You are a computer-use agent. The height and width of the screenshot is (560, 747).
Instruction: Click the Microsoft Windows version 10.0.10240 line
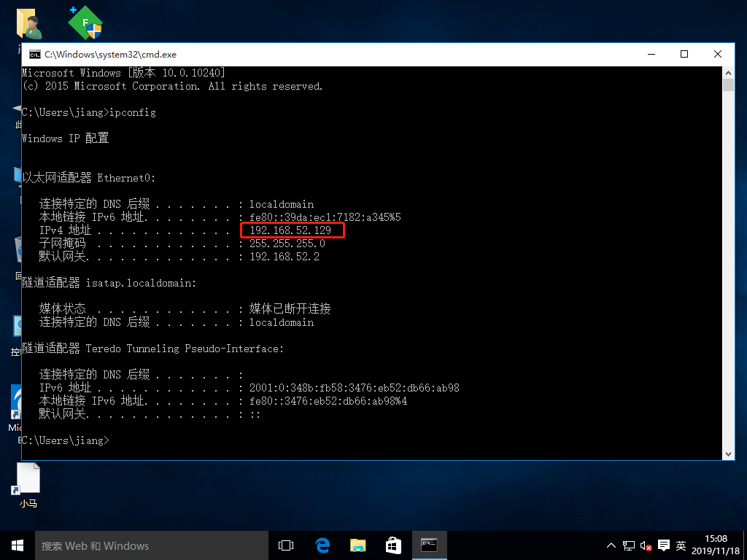123,73
